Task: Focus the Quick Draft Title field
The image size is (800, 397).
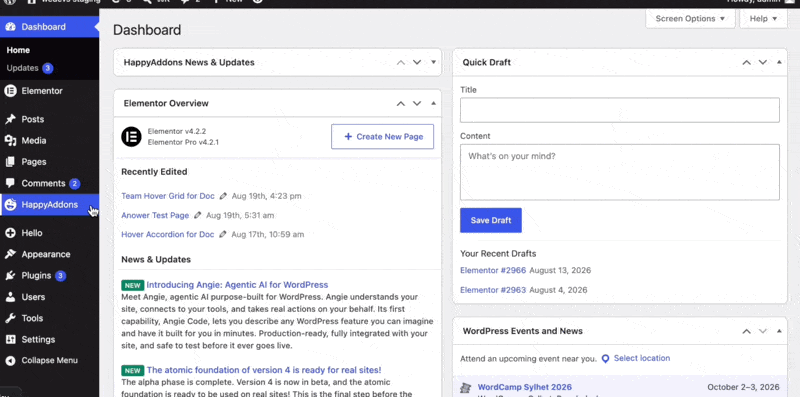Action: coord(620,110)
